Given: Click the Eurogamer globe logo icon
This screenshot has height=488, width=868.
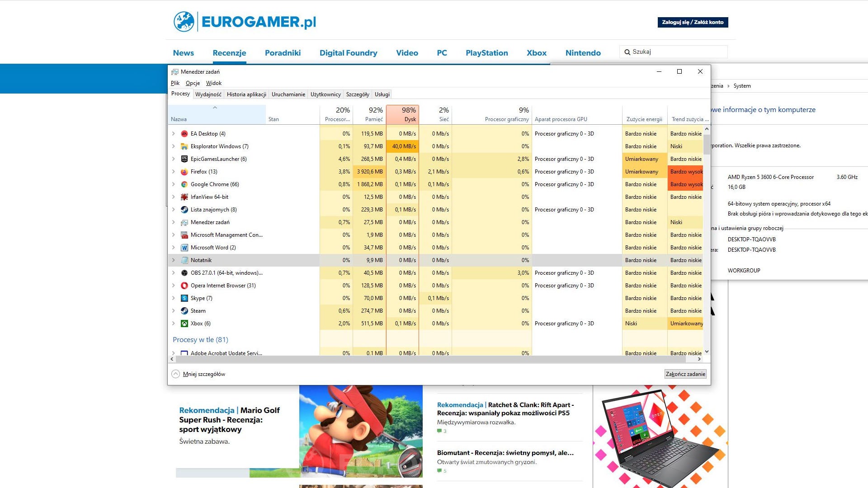Looking at the screenshot, I should click(184, 22).
